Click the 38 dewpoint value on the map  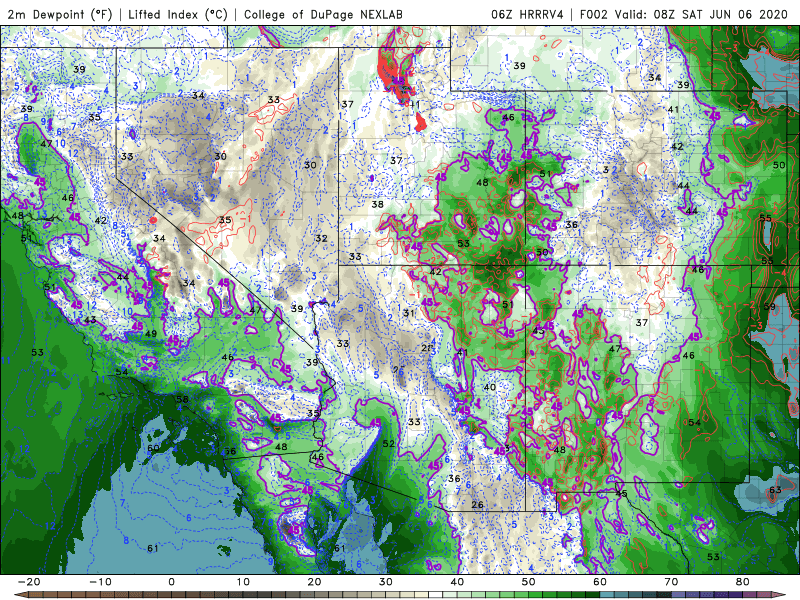click(x=378, y=204)
